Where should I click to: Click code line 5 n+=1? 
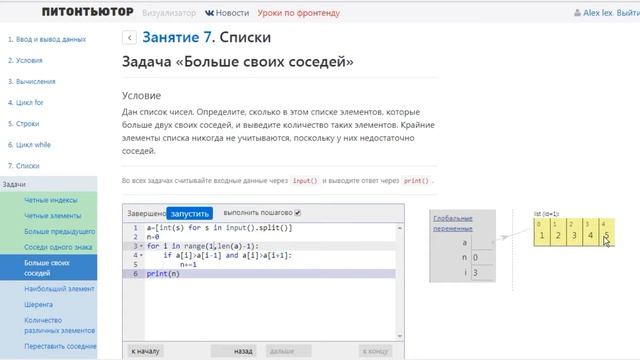[x=188, y=264]
